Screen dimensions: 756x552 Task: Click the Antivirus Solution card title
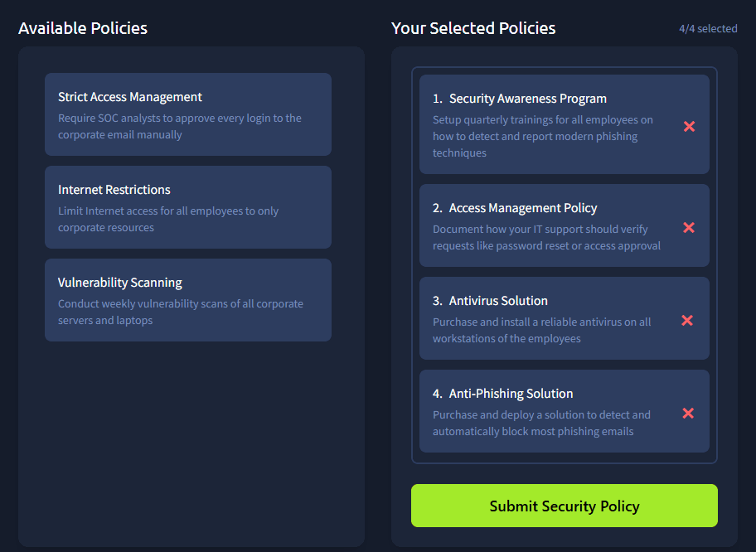coord(498,301)
